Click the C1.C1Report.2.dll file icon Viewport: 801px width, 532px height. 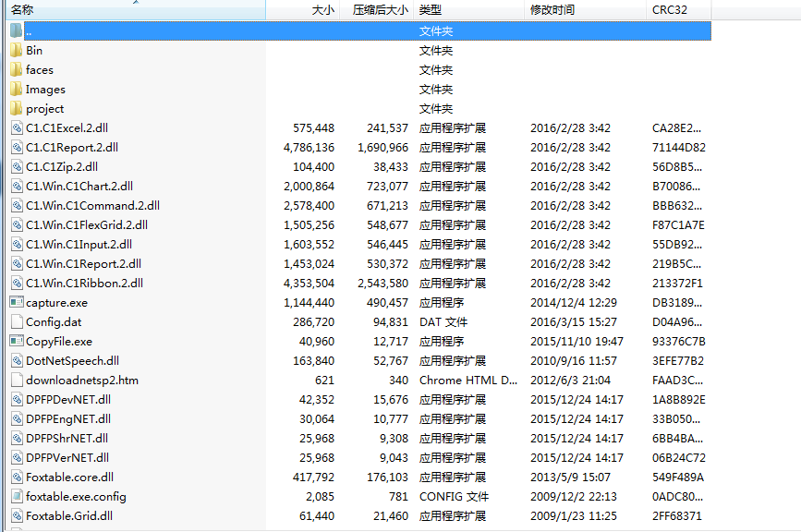click(x=17, y=148)
